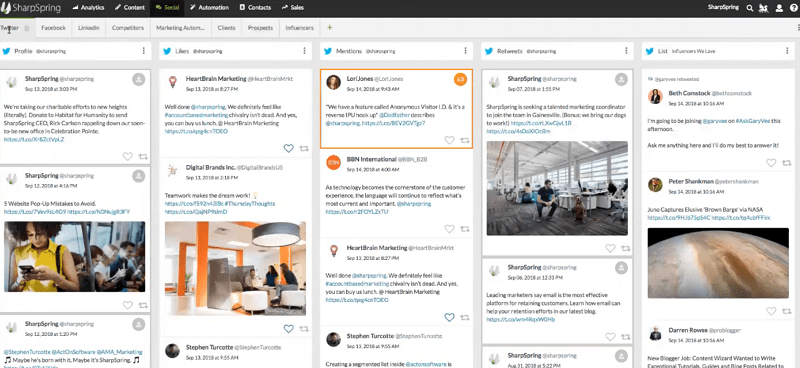Switch to the Competitors tab
800x368 pixels.
pyautogui.click(x=128, y=28)
